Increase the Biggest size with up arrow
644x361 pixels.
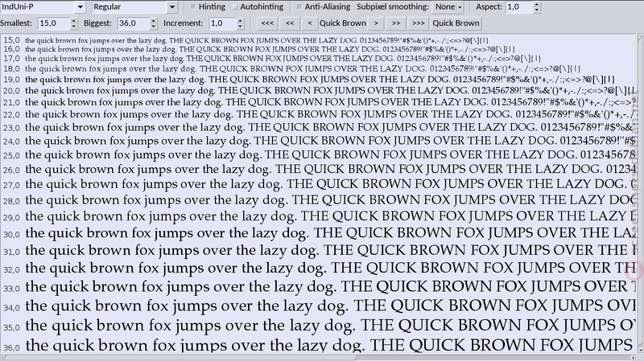click(x=154, y=21)
